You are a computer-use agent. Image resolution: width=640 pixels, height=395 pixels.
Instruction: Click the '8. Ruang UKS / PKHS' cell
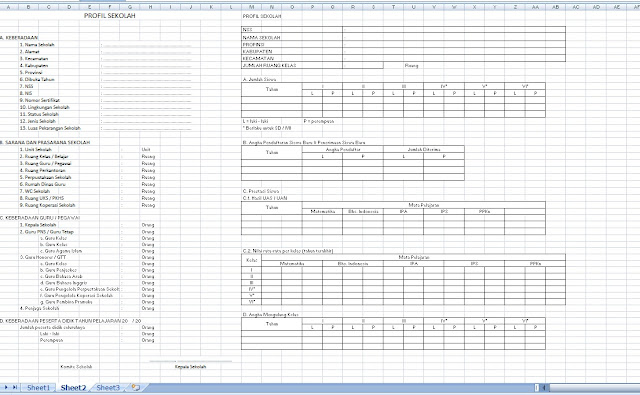click(42, 198)
